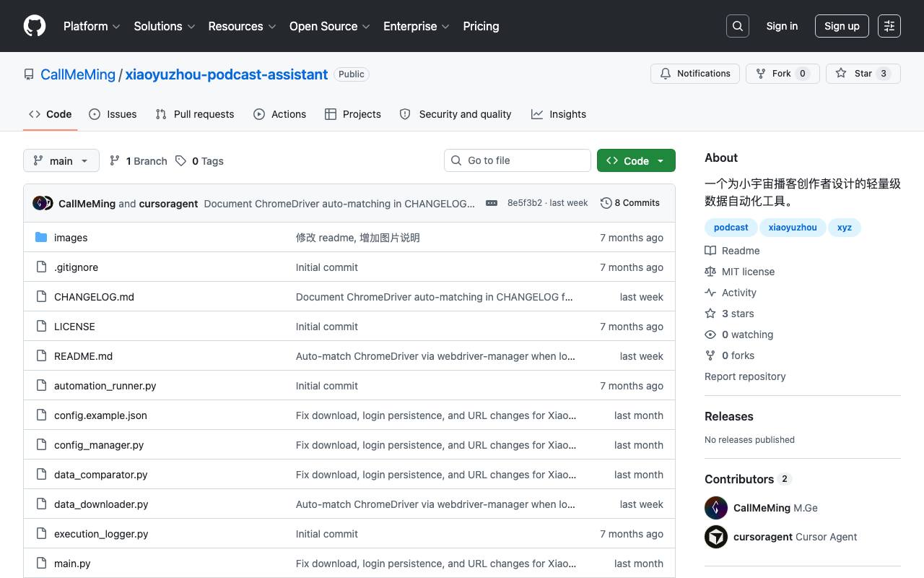
Task: Open the Pricing page
Action: (x=481, y=26)
